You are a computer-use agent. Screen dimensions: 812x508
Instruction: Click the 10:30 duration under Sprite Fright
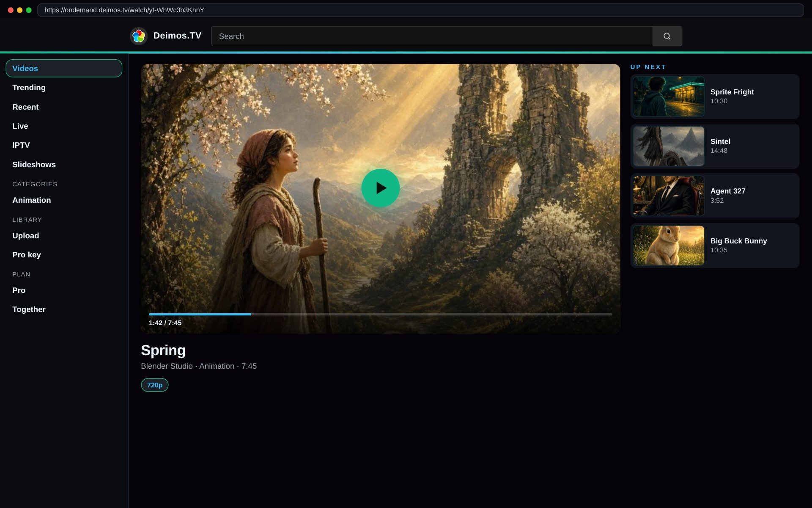click(x=719, y=101)
